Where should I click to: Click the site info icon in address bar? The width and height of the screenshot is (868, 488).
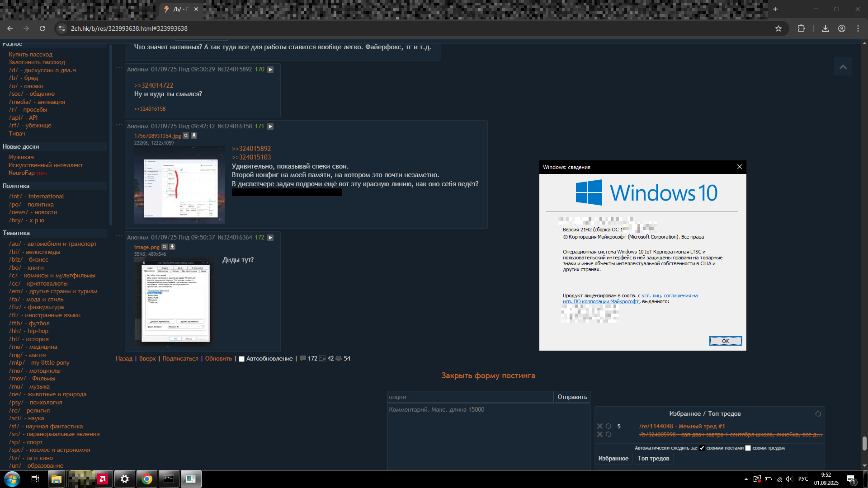pos(62,28)
